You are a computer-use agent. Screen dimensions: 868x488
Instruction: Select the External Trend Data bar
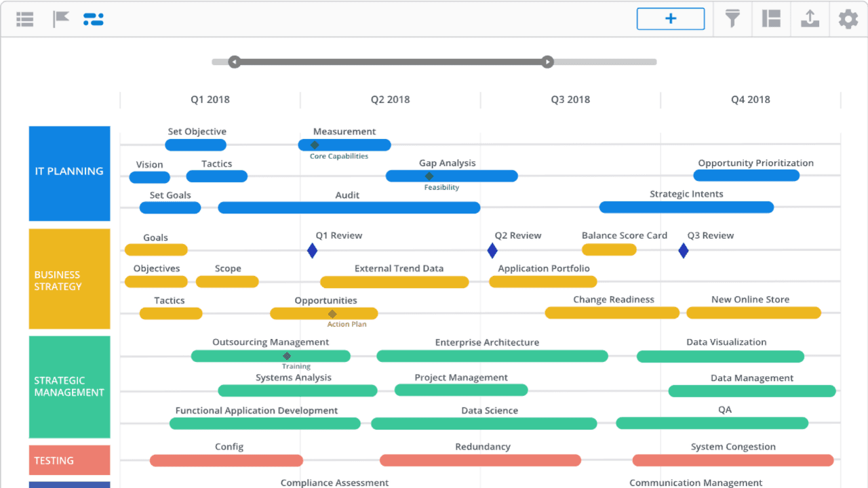[x=395, y=282]
